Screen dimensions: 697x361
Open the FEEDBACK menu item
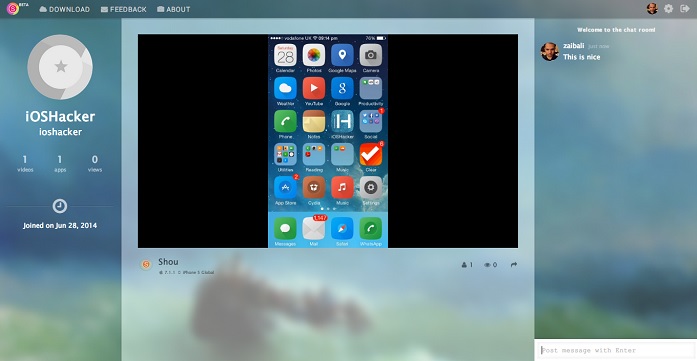124,9
